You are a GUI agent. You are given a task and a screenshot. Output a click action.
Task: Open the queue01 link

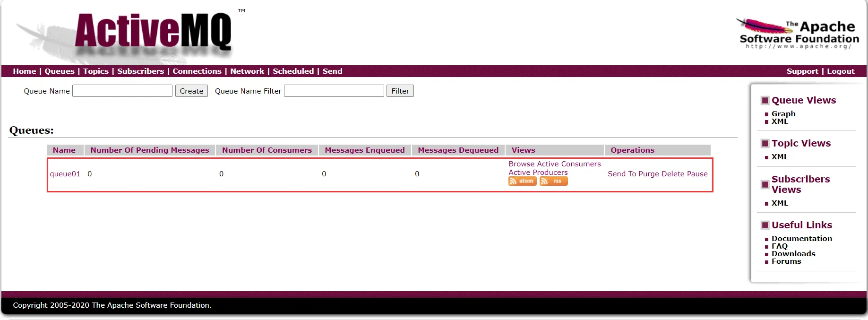click(65, 174)
